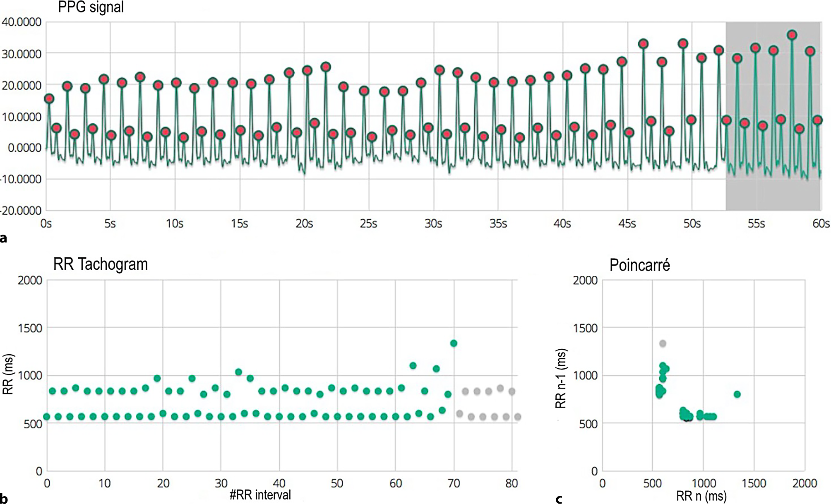Click the Poincarré chart title
Viewport: 831px width, 504px height.
click(639, 265)
